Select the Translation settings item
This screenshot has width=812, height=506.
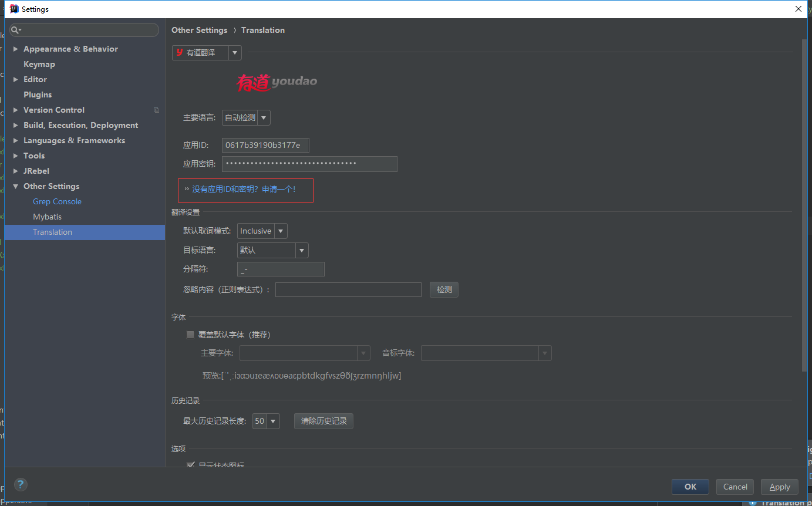85,232
